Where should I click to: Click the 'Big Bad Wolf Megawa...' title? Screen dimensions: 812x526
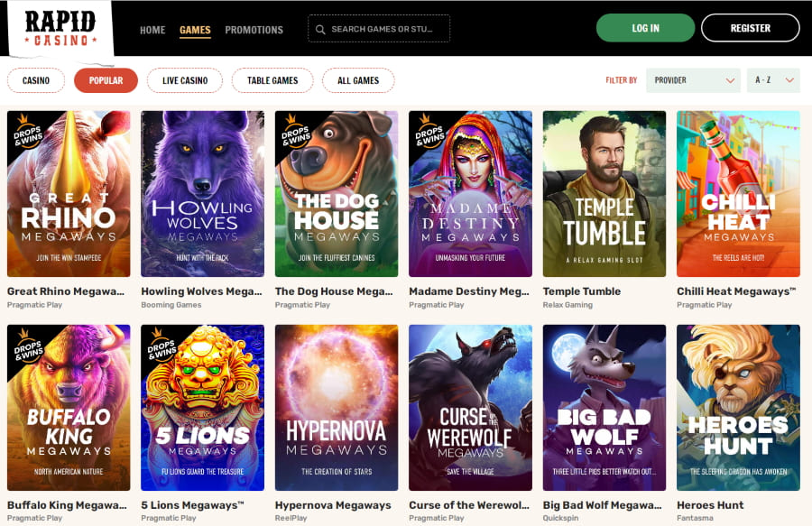[x=603, y=505]
